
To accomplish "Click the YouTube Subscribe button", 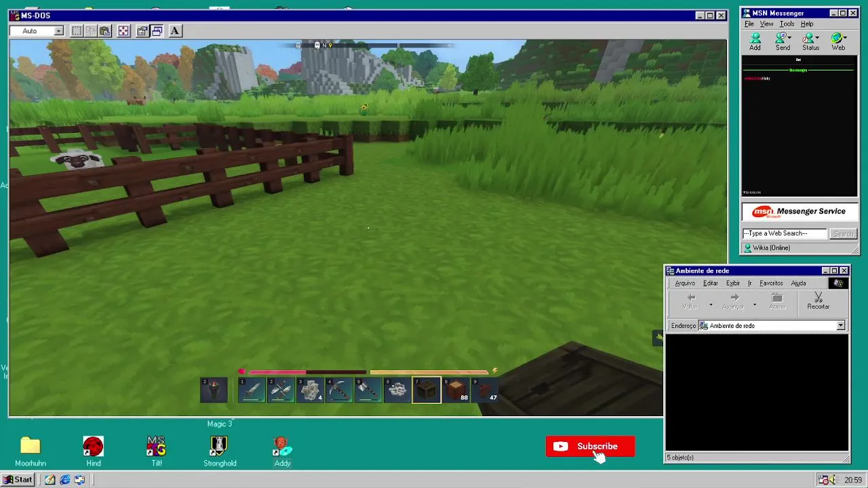I will point(590,446).
